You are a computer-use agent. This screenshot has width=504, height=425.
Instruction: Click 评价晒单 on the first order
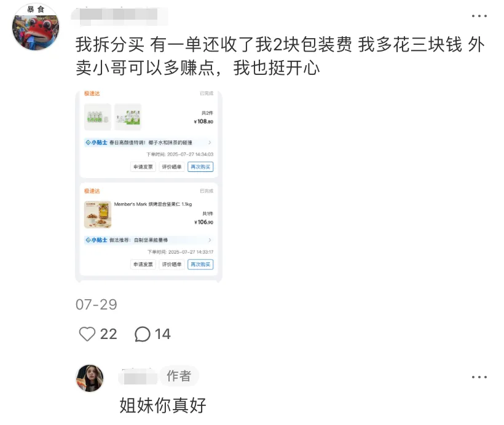pos(171,166)
